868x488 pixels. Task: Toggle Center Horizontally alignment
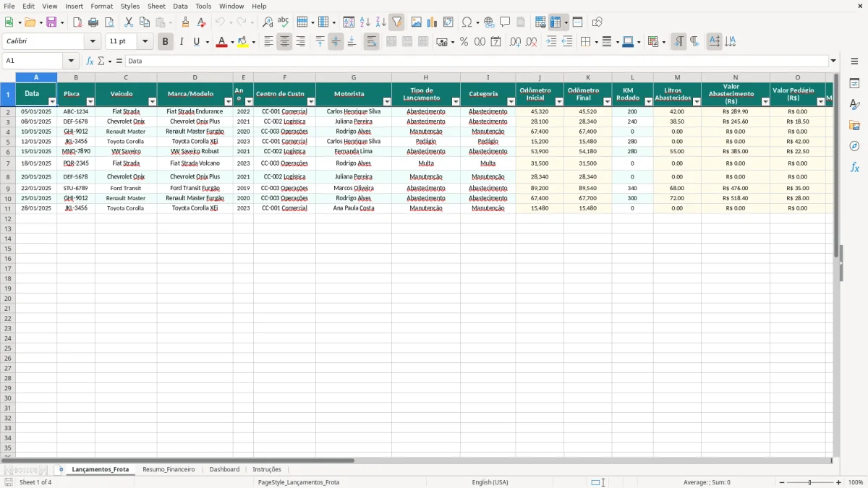pos(284,42)
